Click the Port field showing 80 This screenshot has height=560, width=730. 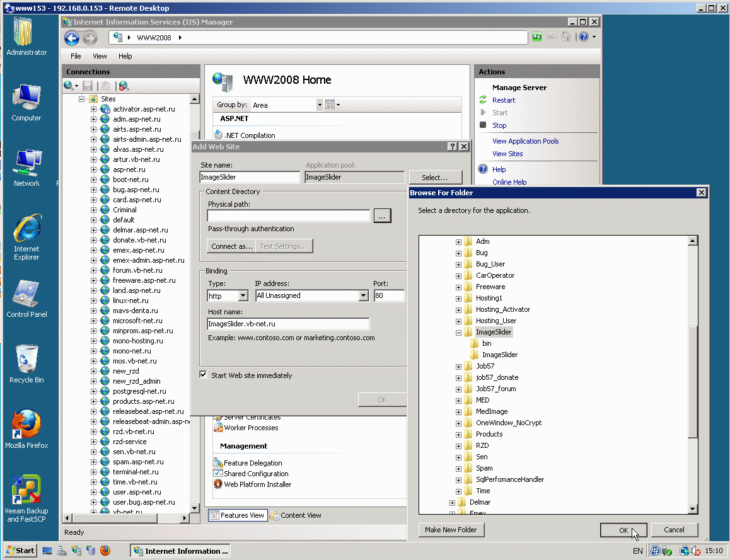point(389,295)
